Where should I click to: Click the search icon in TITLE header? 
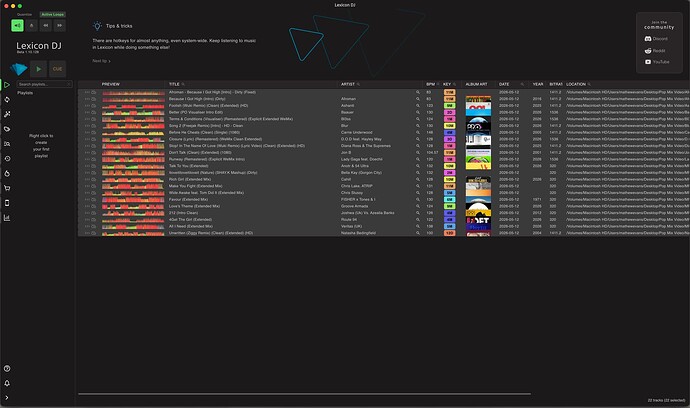[x=183, y=84]
